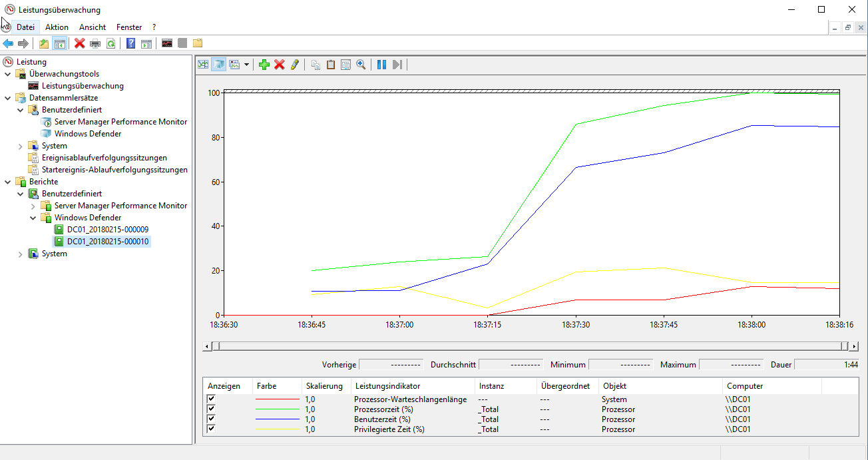Viewport: 868px width, 460px height.
Task: Toggle the Benutzerzeit (%) display checkbox
Action: pos(212,419)
